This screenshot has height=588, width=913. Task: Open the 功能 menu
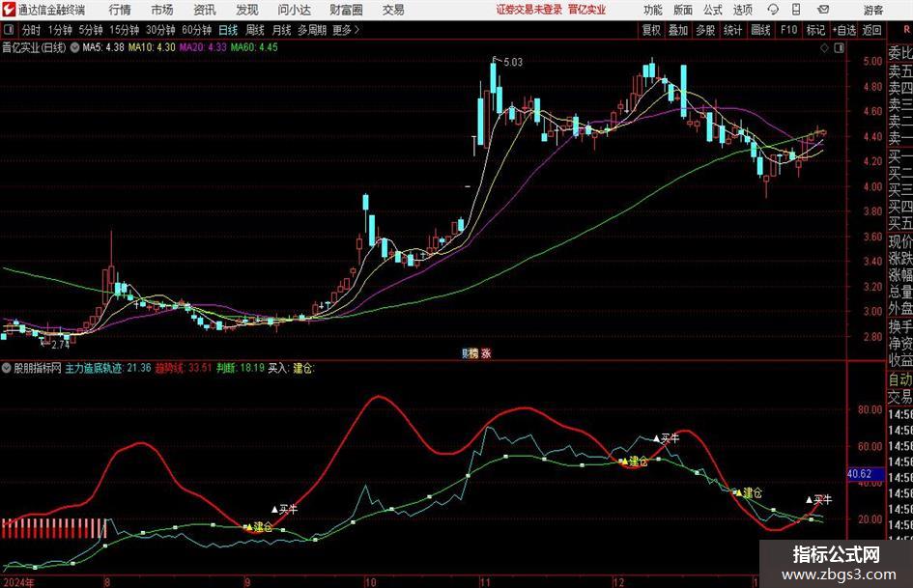[653, 10]
